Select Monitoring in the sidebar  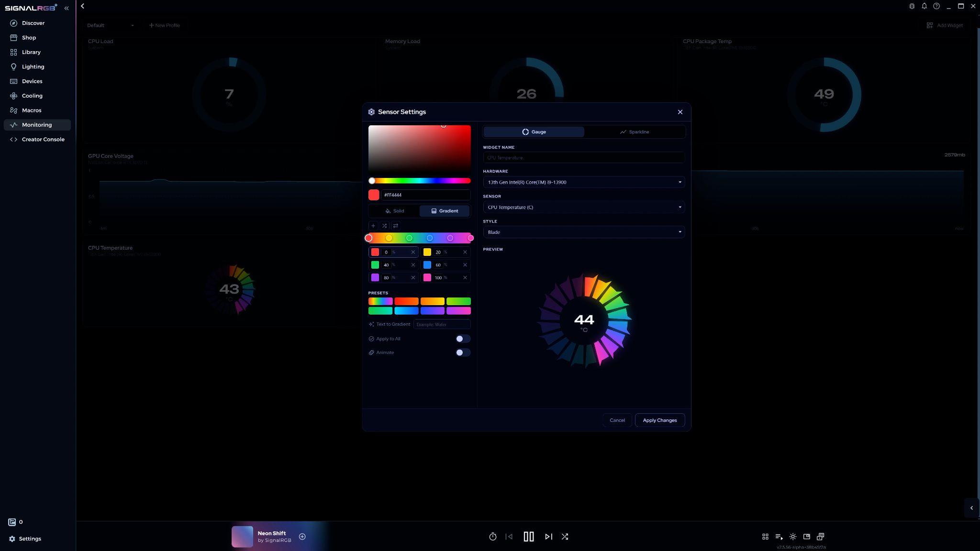click(37, 125)
